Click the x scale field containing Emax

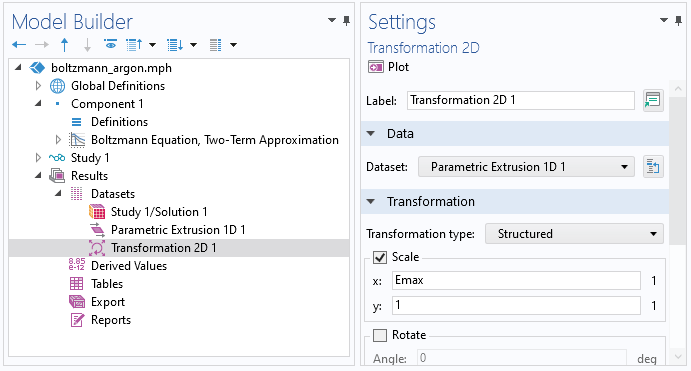point(516,281)
